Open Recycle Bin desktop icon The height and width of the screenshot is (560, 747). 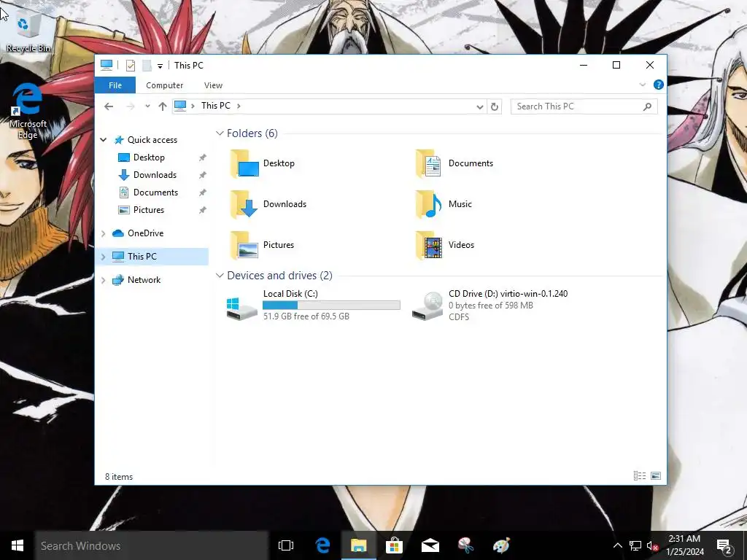[28, 31]
